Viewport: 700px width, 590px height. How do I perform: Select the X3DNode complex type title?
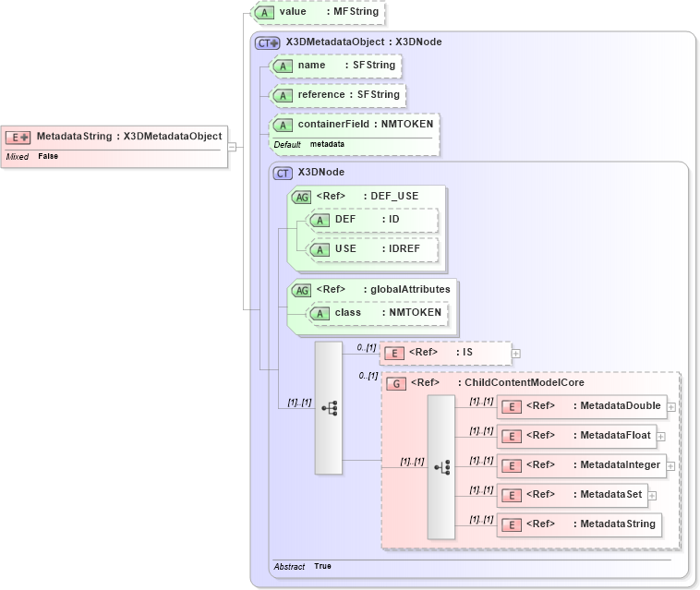[321, 173]
